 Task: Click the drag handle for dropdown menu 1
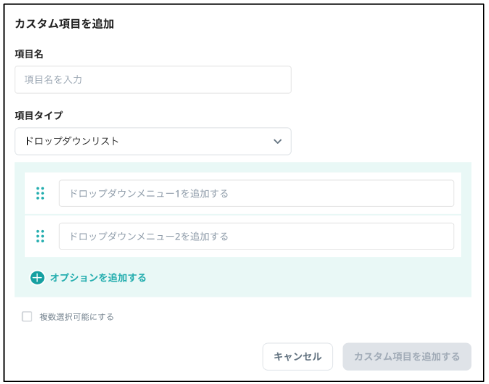pyautogui.click(x=40, y=193)
